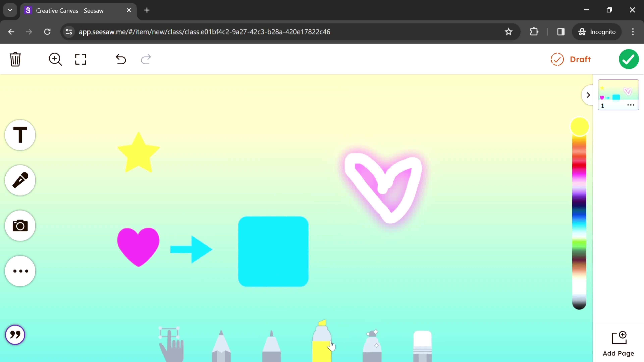Click the Incognito indicator
644x362 pixels.
(597, 32)
